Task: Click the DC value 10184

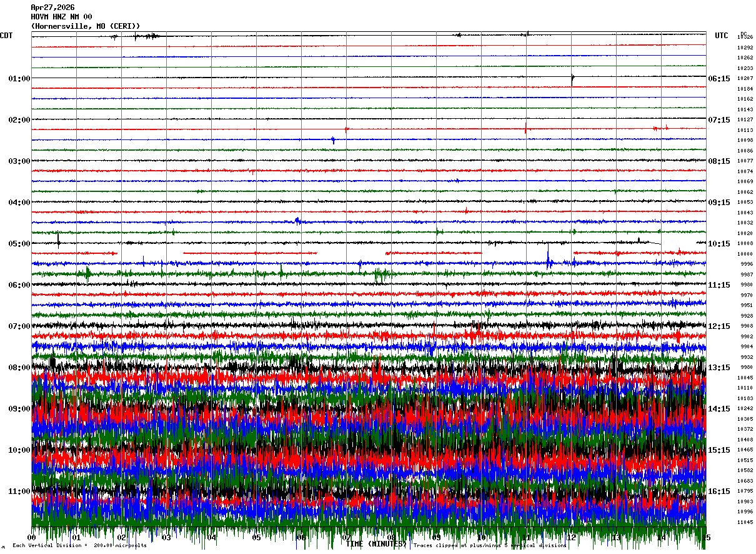Action: [x=745, y=89]
